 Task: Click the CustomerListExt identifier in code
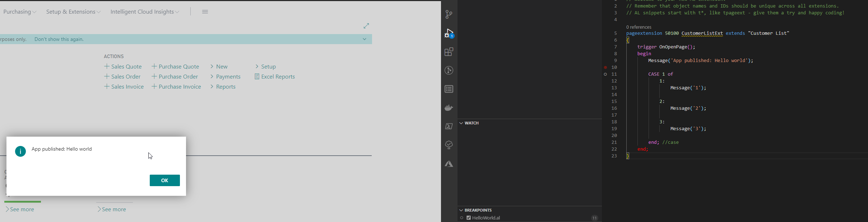tap(702, 33)
